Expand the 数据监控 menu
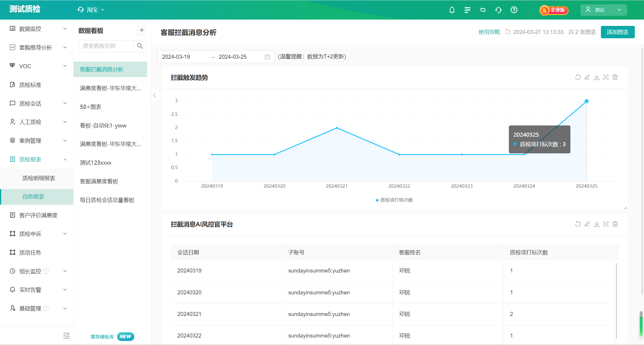The image size is (644, 345). coord(37,29)
